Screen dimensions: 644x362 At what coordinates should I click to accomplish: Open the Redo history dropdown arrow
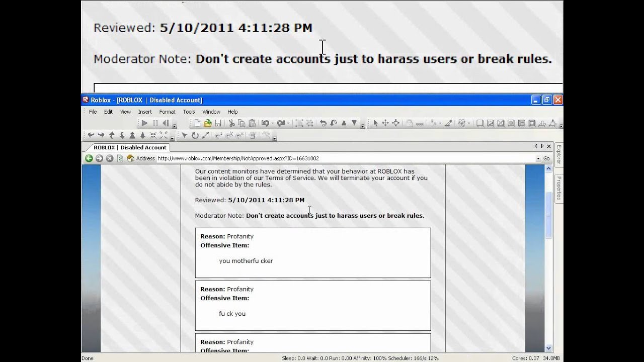[288, 123]
